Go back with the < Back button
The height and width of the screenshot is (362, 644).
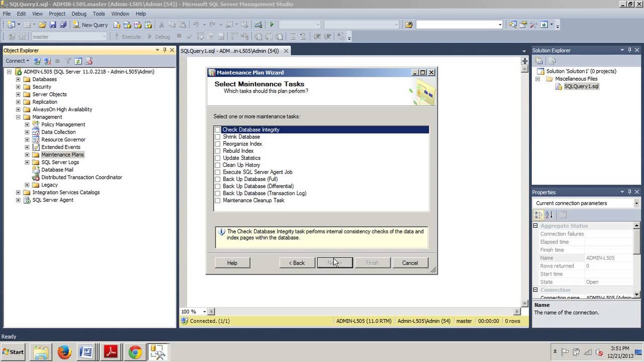click(x=297, y=263)
